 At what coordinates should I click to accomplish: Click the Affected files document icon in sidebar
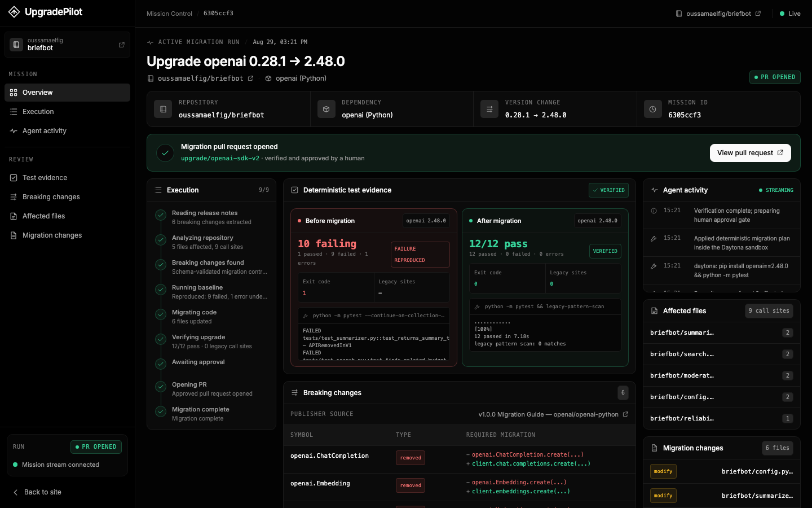point(14,216)
